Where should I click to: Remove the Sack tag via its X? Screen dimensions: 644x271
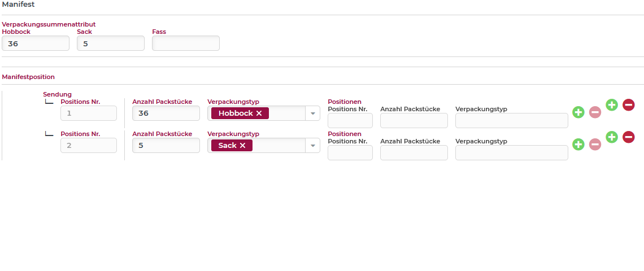coord(243,146)
